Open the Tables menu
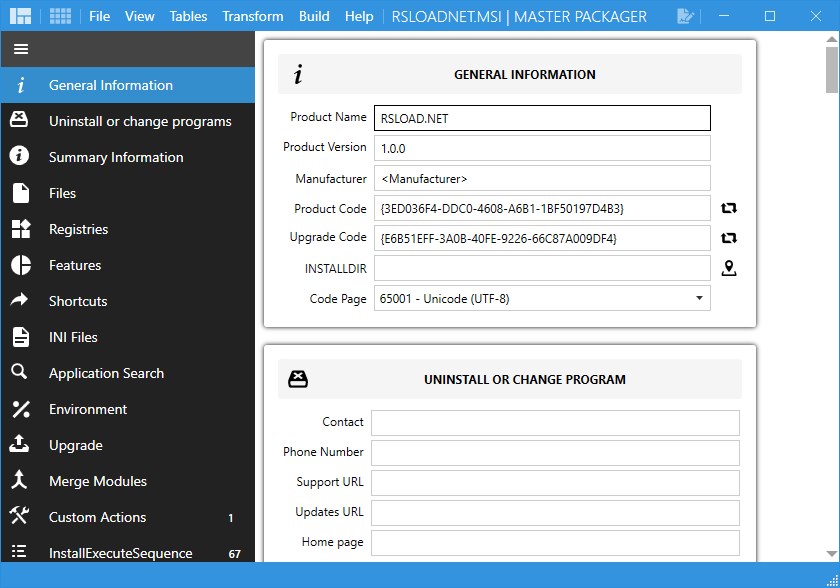This screenshot has width=840, height=588. pyautogui.click(x=189, y=17)
